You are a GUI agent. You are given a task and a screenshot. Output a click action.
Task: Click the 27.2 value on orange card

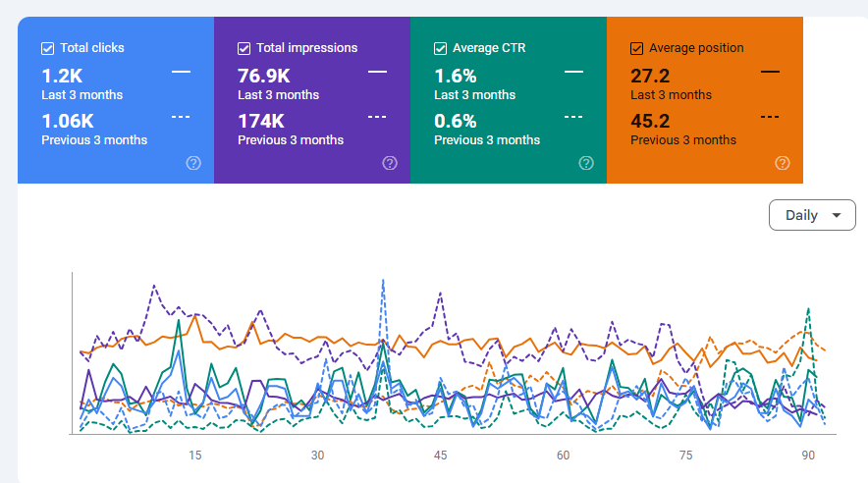point(650,77)
